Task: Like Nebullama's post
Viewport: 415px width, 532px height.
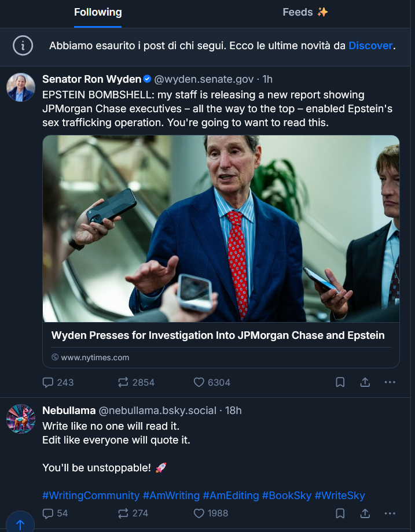Action: coord(199,513)
